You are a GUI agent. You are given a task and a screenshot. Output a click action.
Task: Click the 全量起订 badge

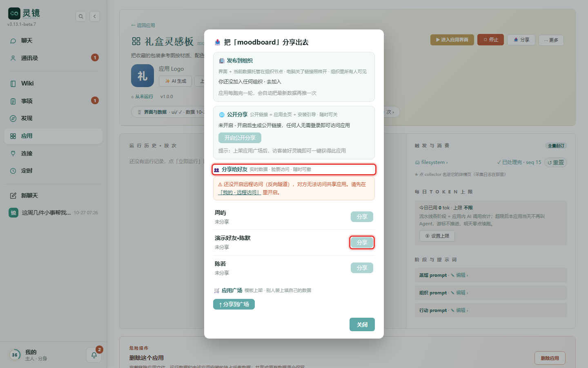[x=556, y=146]
